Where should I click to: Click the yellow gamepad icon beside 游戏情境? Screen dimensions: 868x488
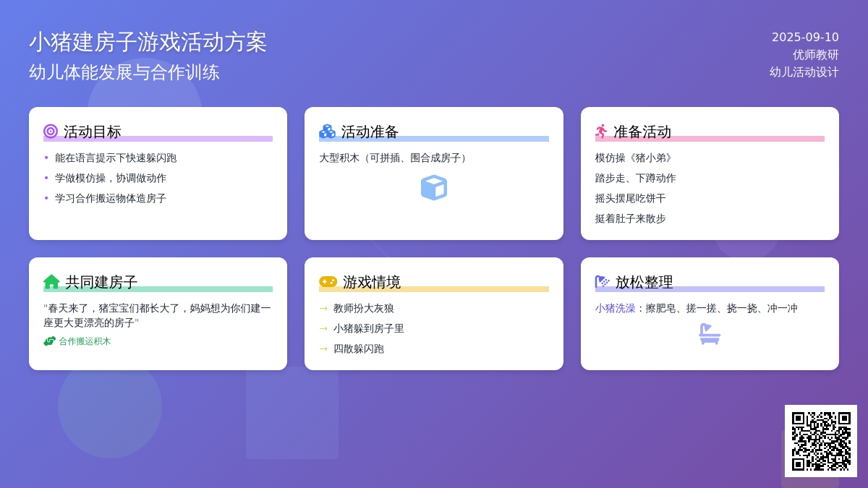[328, 282]
